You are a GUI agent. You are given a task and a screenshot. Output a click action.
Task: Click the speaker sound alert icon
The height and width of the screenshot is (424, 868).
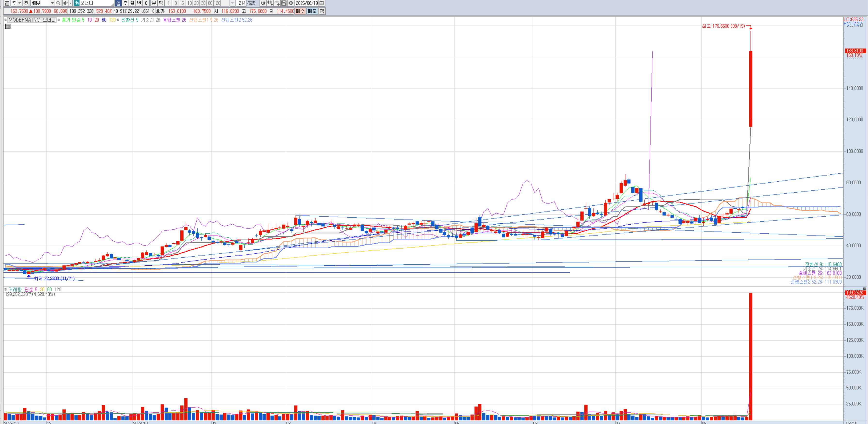click(x=65, y=3)
